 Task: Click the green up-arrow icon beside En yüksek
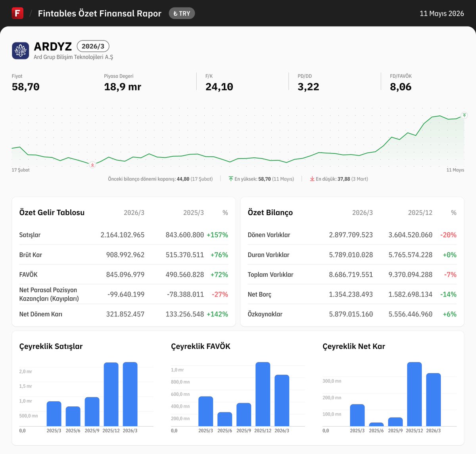231,179
